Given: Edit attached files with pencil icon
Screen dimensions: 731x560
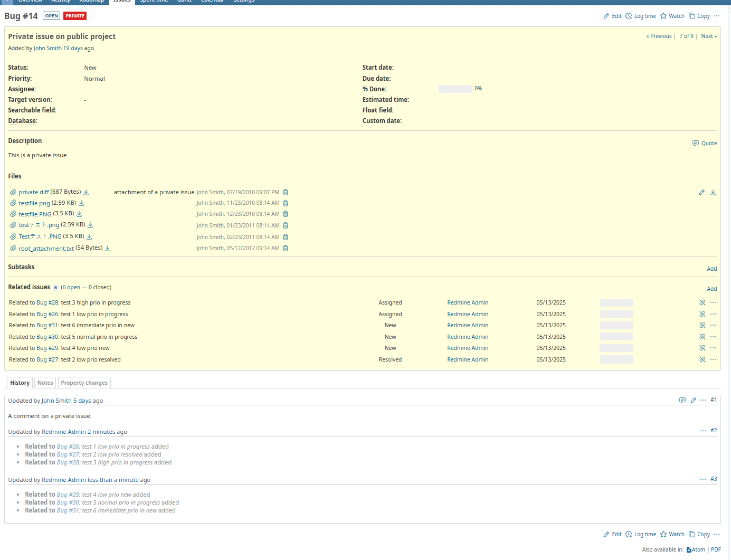Looking at the screenshot, I should 702,193.
